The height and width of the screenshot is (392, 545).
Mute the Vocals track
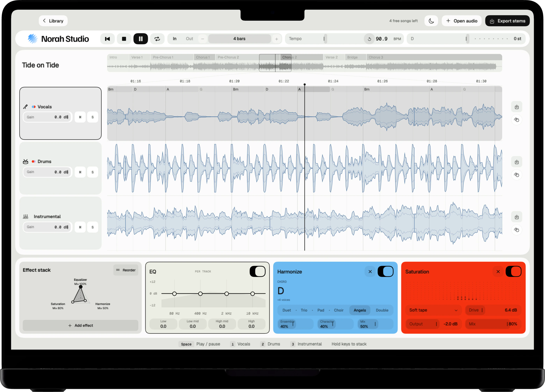tap(80, 117)
